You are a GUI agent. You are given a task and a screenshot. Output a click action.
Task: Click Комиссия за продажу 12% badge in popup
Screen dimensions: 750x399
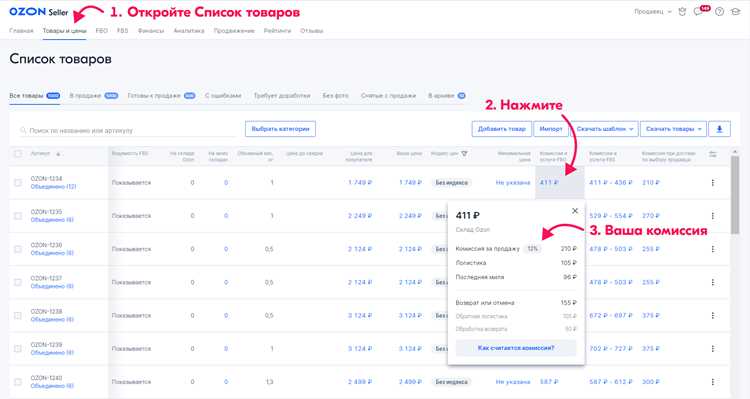(532, 249)
